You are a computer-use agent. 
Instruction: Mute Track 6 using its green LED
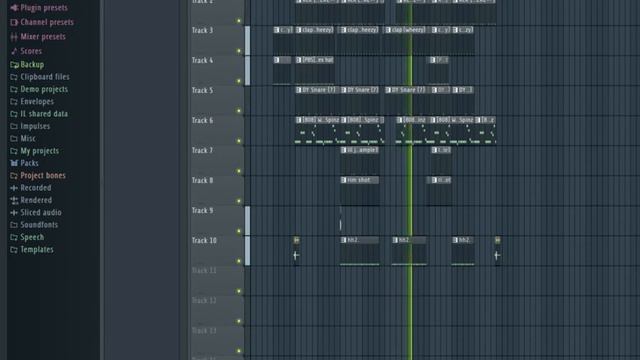[x=239, y=141]
